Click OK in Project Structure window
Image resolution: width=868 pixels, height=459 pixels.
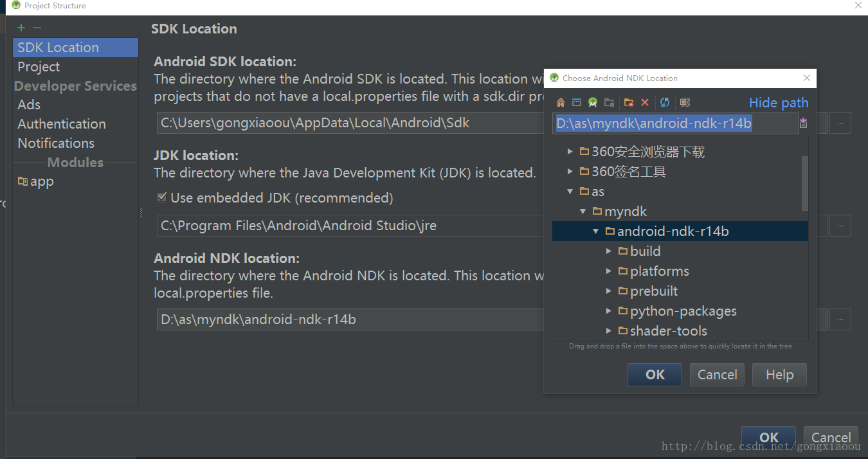point(768,437)
